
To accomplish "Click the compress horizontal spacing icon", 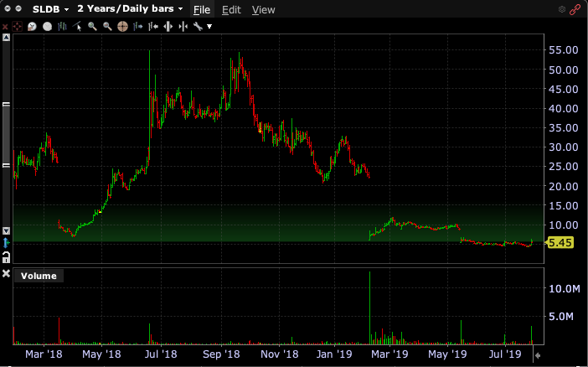I will (183, 26).
